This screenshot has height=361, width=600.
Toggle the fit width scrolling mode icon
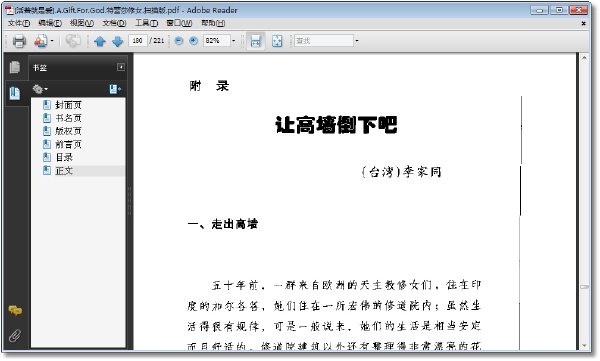point(255,41)
